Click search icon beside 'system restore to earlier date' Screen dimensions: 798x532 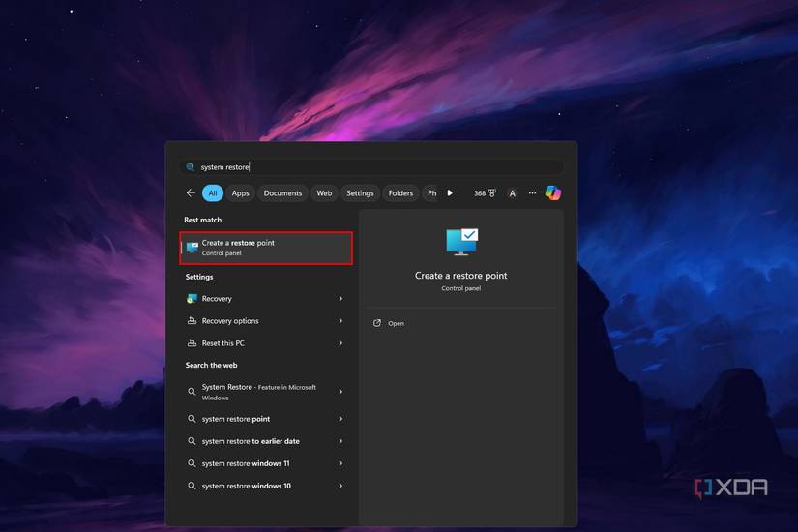(192, 441)
